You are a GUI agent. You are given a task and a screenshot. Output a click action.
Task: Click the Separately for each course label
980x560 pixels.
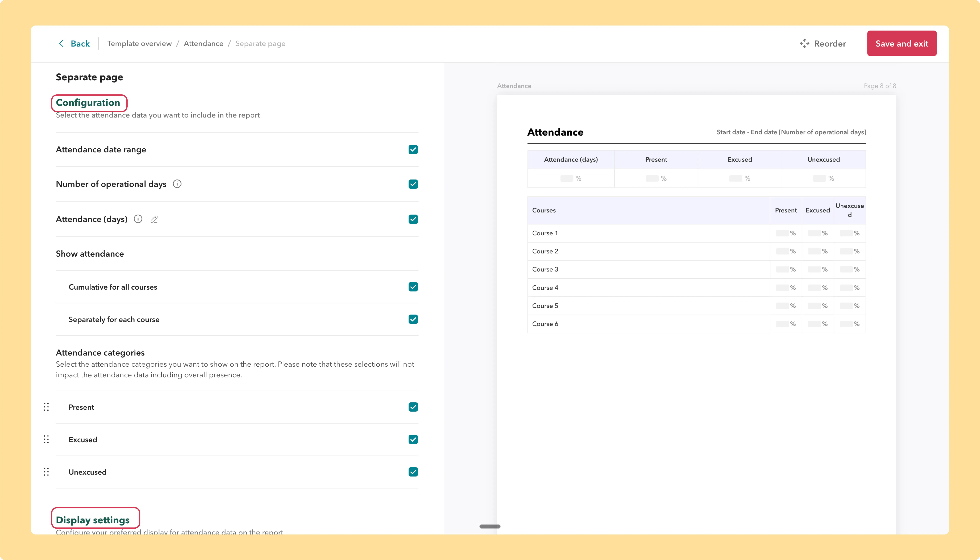(x=114, y=319)
